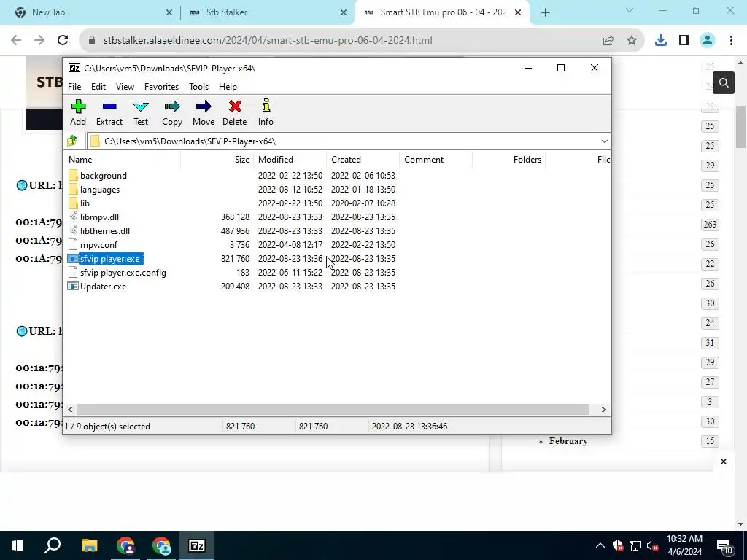
Task: Click the network tray icon
Action: click(x=635, y=545)
